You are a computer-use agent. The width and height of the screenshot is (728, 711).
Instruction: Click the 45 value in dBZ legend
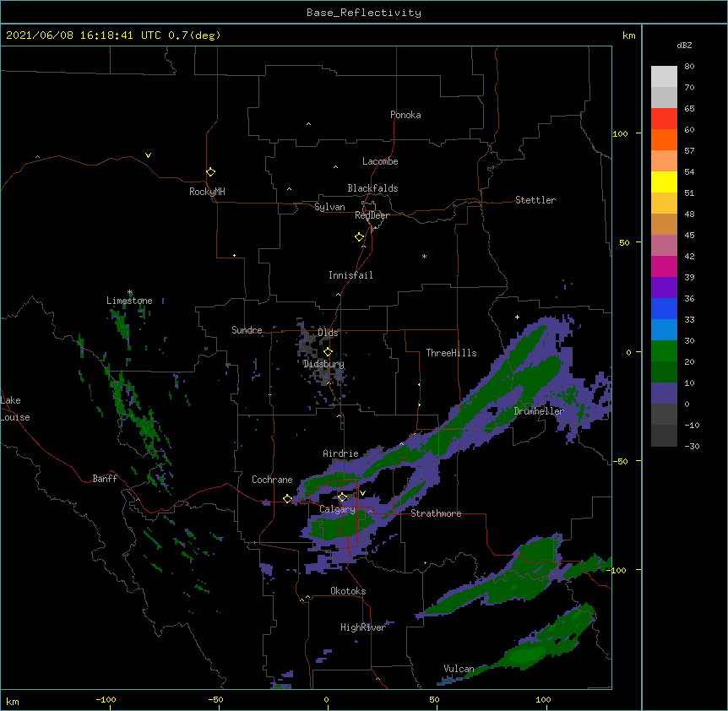point(689,236)
